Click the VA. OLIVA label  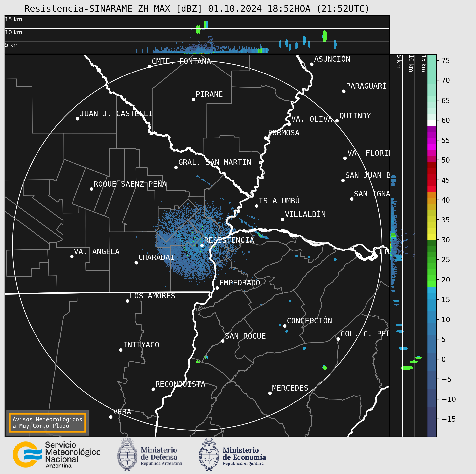[312, 119]
